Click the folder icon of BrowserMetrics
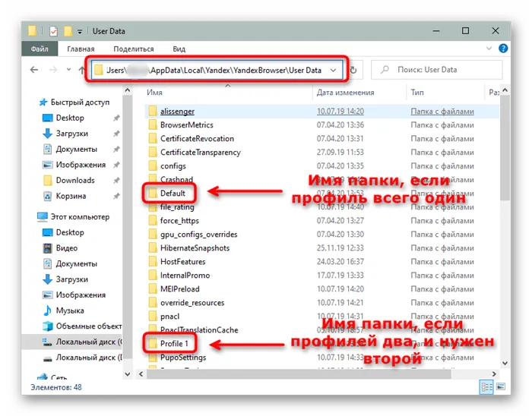This screenshot has height=416, width=532. click(153, 125)
